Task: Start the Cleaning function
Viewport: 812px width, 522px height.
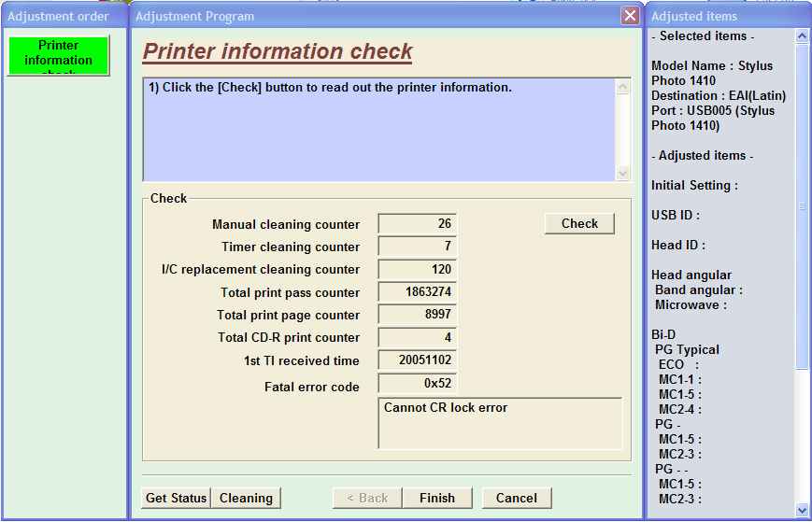Action: pyautogui.click(x=246, y=498)
